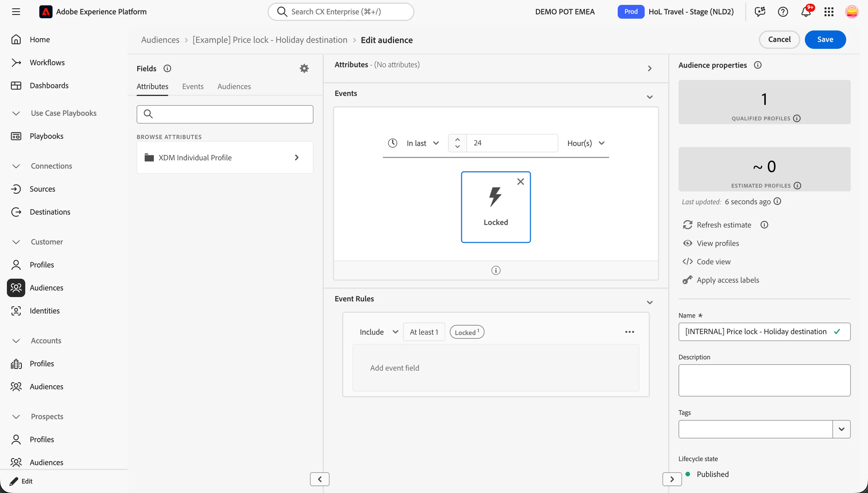Click the Adobe Experience Platform logo
868x493 pixels.
click(46, 12)
